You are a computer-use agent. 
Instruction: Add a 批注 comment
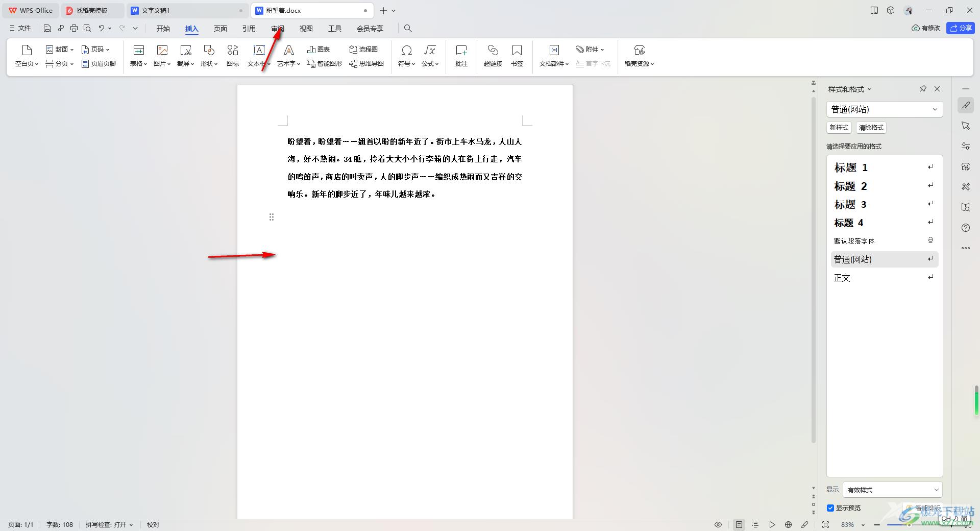pos(461,56)
